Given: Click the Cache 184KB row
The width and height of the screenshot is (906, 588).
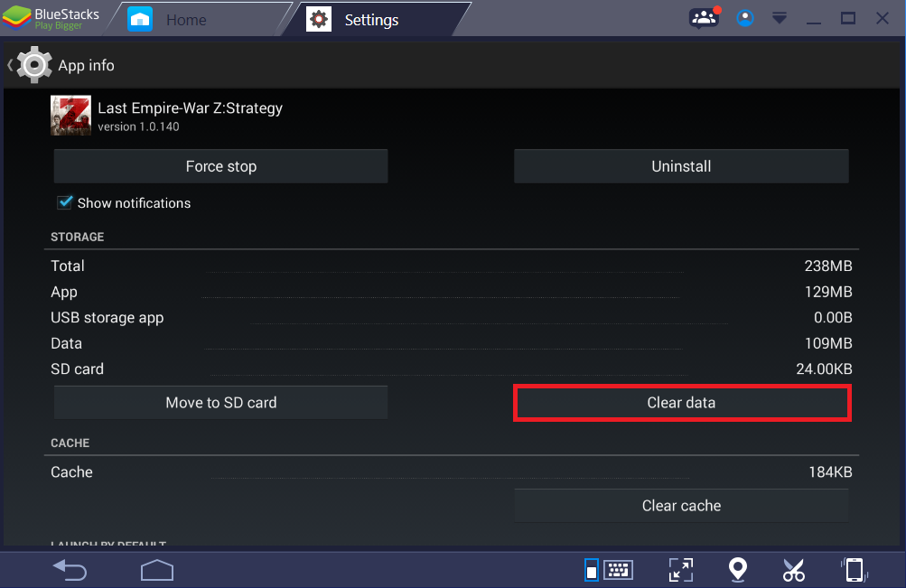Looking at the screenshot, I should point(452,471).
